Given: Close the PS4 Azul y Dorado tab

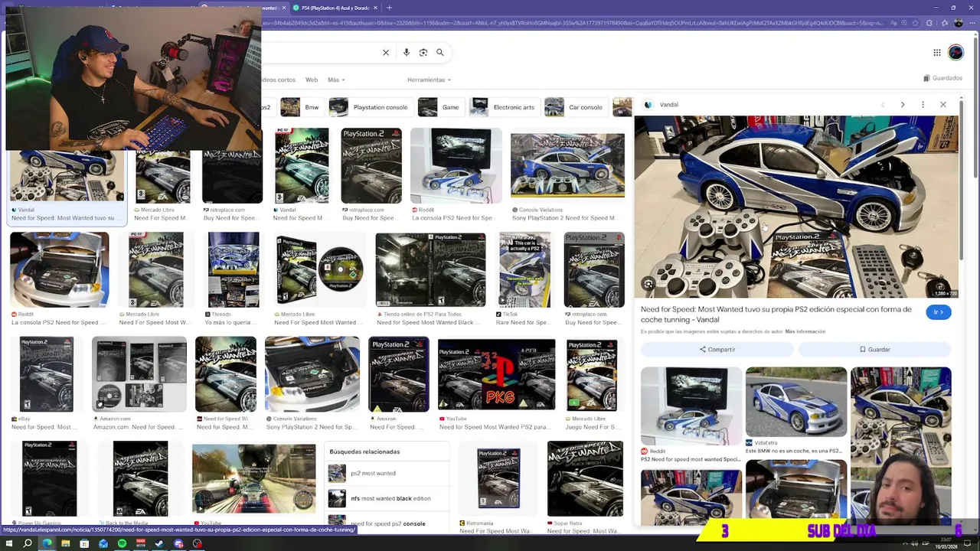Looking at the screenshot, I should 376,8.
